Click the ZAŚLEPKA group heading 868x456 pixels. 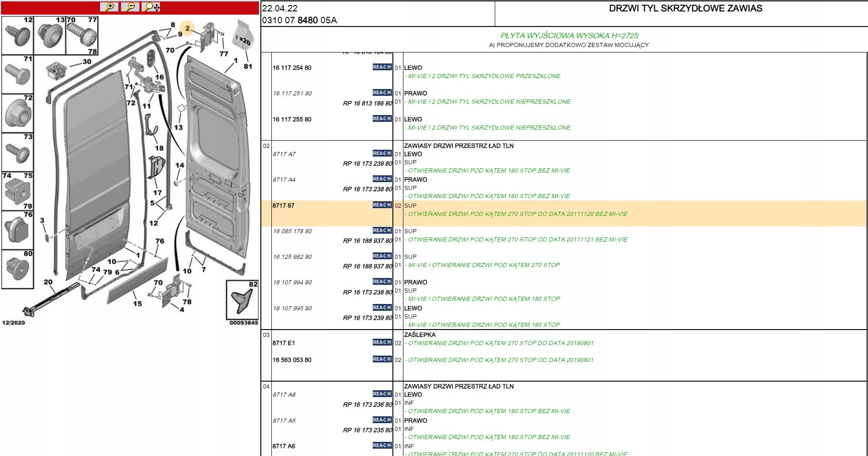tap(420, 335)
